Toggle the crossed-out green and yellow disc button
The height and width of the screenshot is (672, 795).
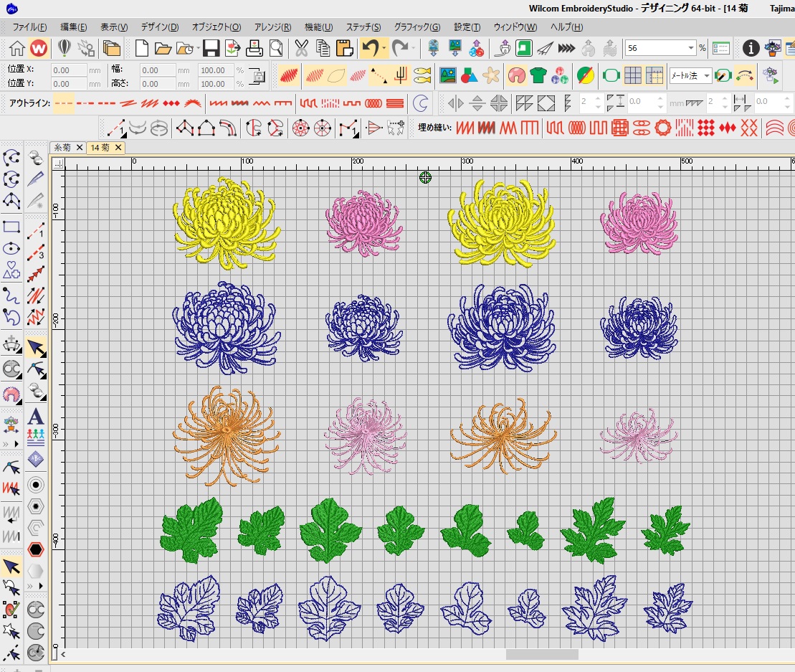[x=585, y=75]
